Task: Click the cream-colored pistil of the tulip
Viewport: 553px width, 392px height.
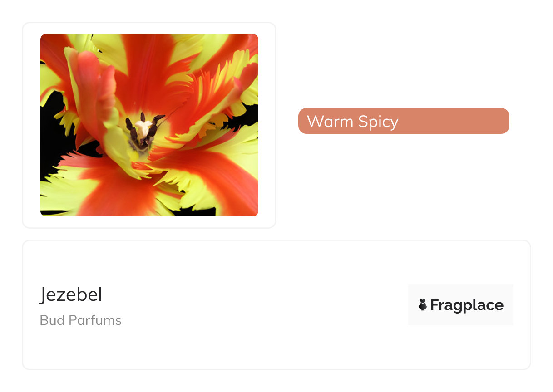Action: [143, 129]
